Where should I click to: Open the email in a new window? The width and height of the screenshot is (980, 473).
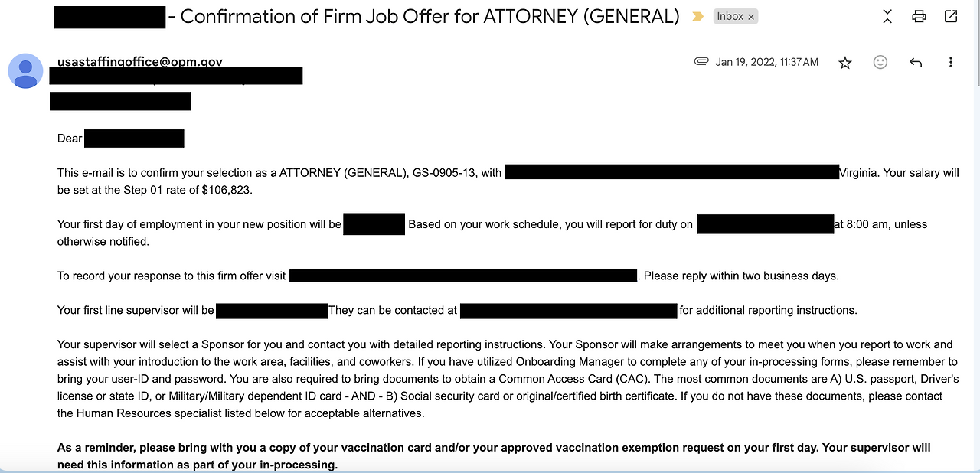(x=951, y=16)
